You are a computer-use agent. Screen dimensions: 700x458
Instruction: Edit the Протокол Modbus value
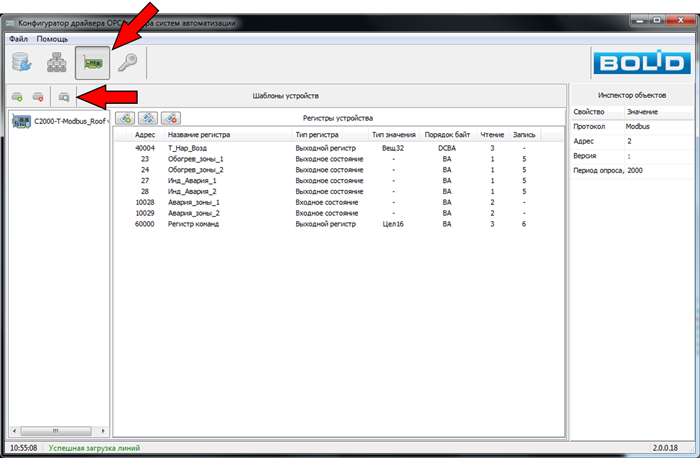[x=657, y=127]
